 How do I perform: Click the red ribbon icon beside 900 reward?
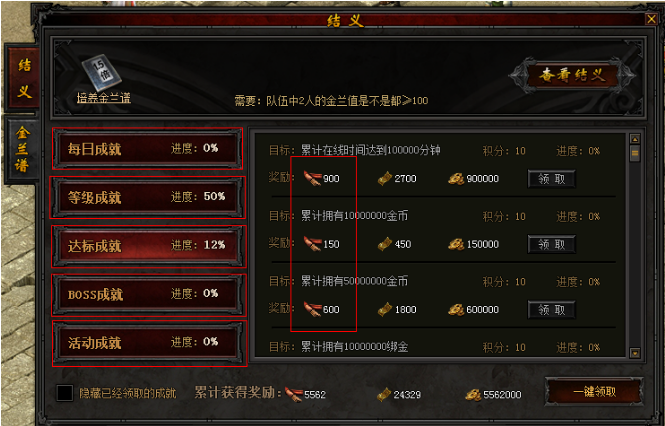click(313, 179)
